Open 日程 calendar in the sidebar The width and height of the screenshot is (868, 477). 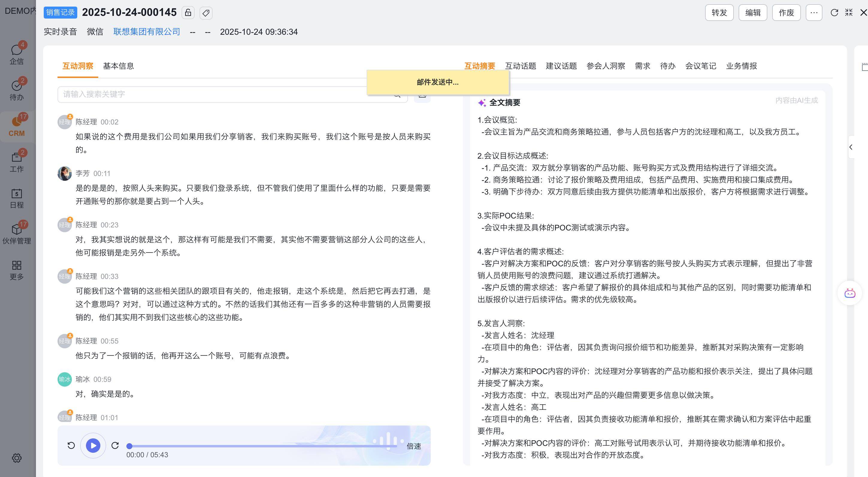(x=16, y=198)
